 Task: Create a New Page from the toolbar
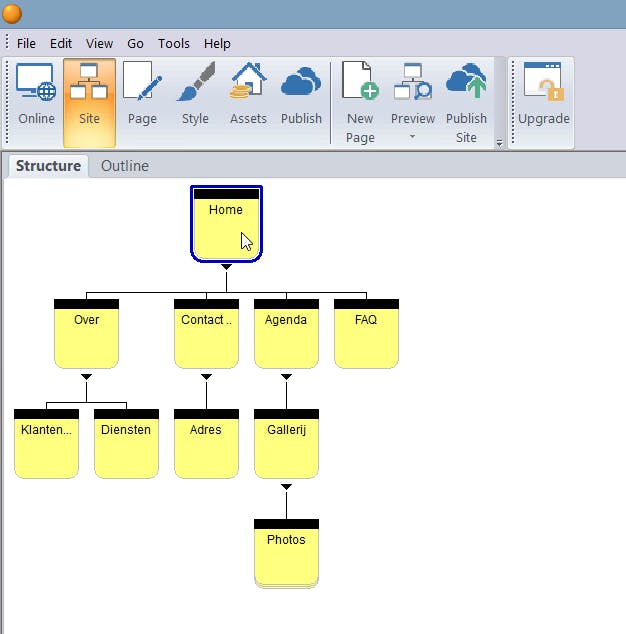pos(360,103)
